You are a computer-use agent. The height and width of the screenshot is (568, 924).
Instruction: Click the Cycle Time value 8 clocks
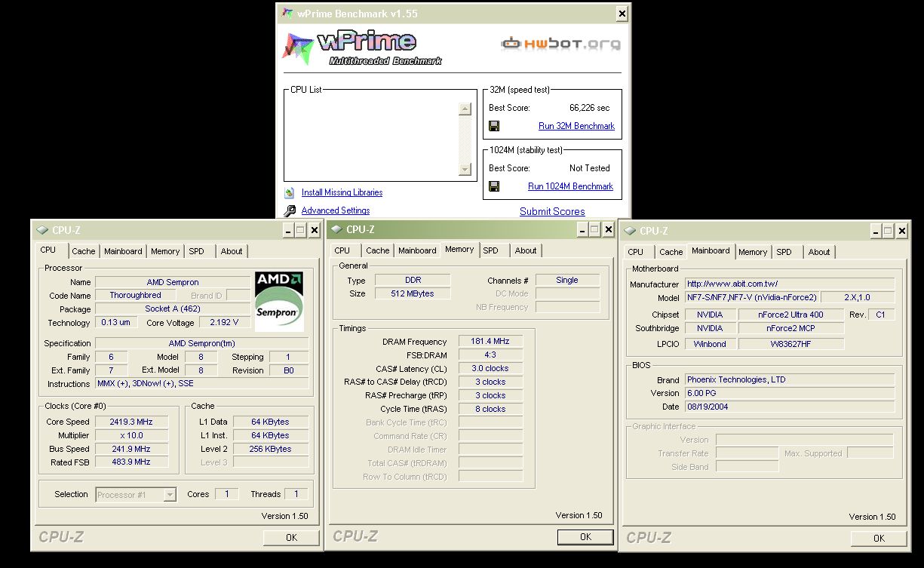click(490, 410)
